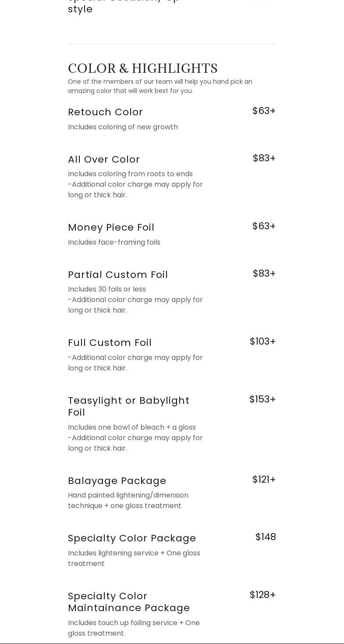Click the "Includes 30 foils or less" text
Screen dimensions: 344x644
(x=107, y=289)
